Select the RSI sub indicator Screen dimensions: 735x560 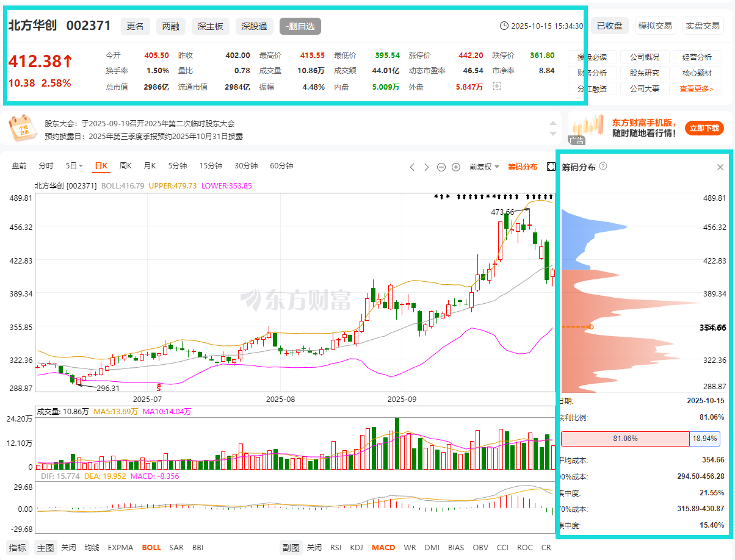(336, 547)
